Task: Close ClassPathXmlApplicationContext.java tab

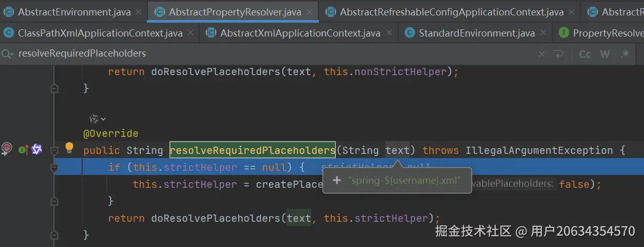Action: pos(191,33)
